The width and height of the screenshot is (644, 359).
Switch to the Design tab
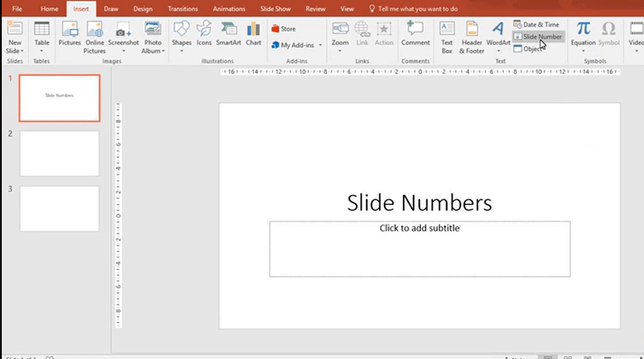[143, 9]
